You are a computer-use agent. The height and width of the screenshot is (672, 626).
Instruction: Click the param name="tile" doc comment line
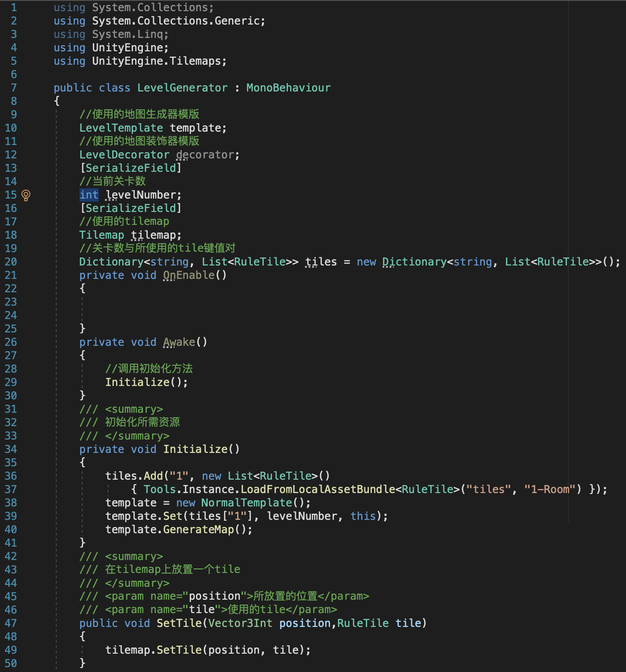click(x=208, y=610)
